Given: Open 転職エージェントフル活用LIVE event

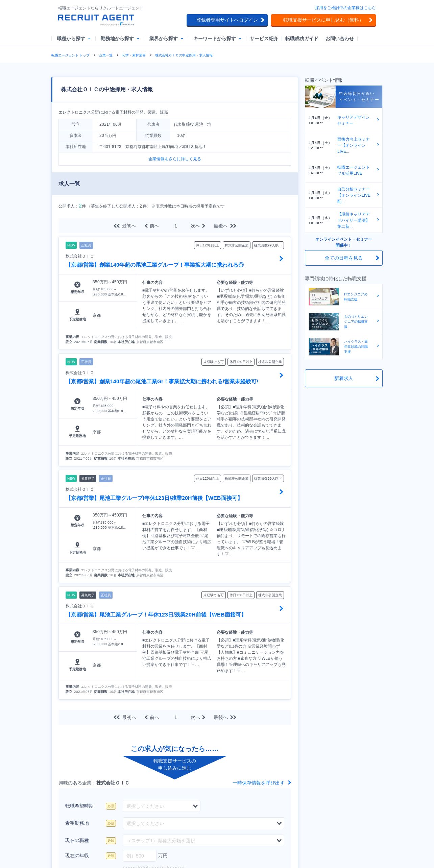Looking at the screenshot, I should point(344,170).
